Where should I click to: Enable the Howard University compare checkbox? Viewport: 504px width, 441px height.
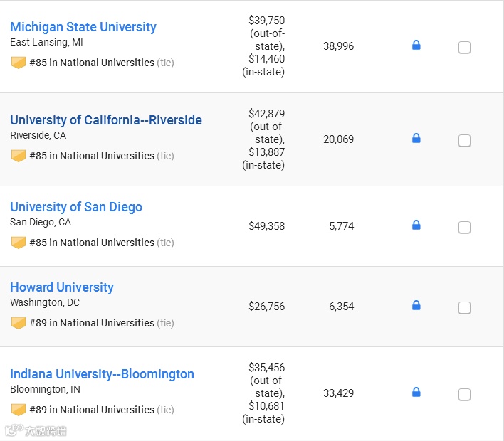464,308
